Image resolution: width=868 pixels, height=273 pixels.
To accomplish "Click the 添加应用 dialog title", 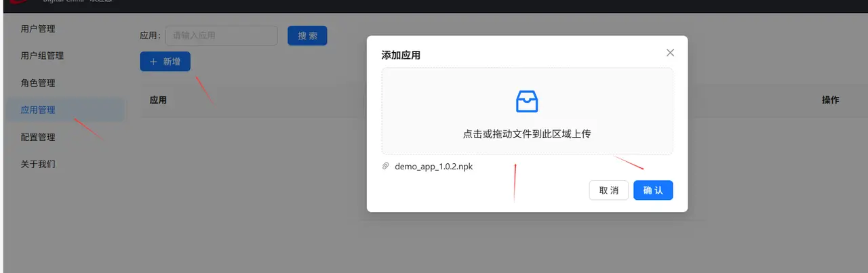I will click(x=401, y=56).
